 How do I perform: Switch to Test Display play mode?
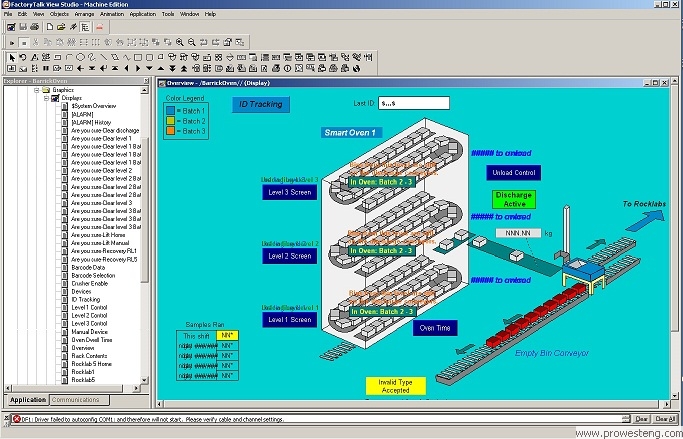pos(12,42)
